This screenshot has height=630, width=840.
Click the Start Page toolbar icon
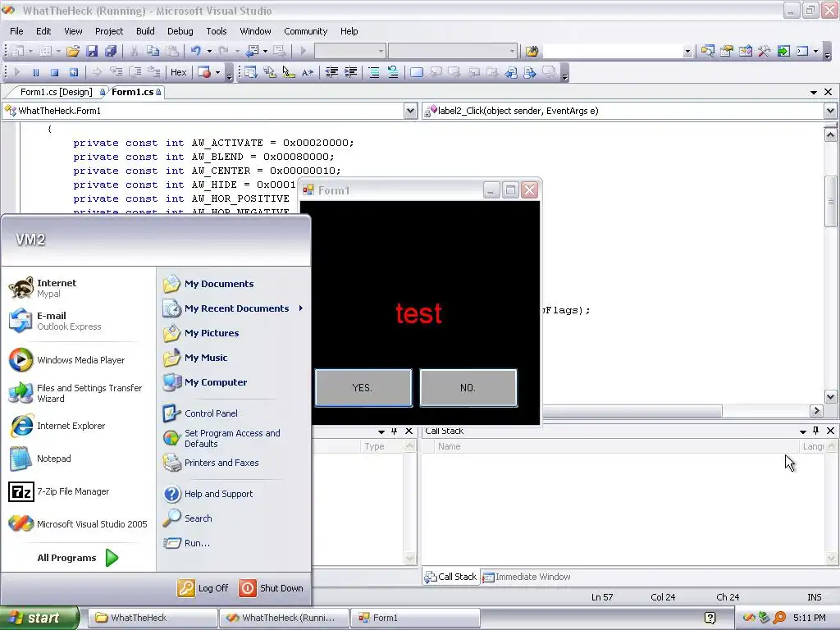783,51
